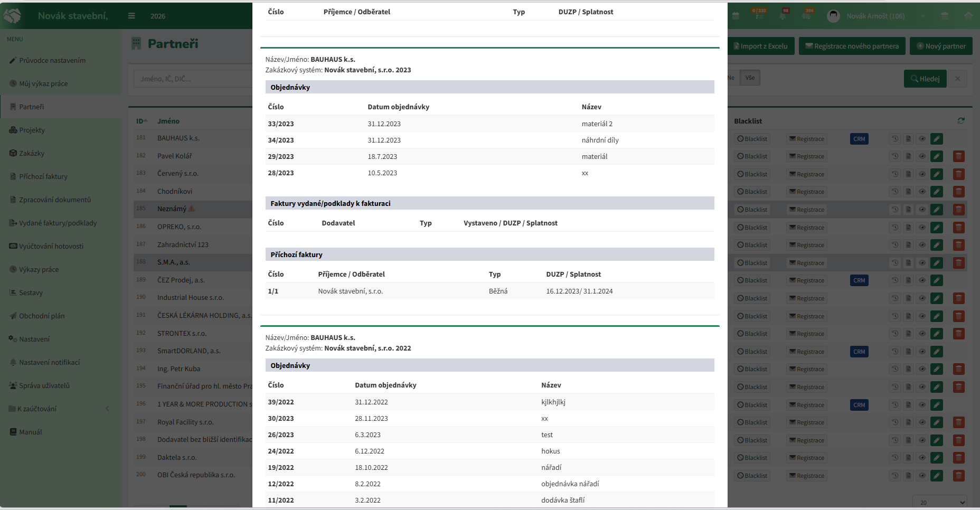View STRONTEX s.r.o. via eye icon
Viewport: 980px width, 510px height.
[922, 334]
